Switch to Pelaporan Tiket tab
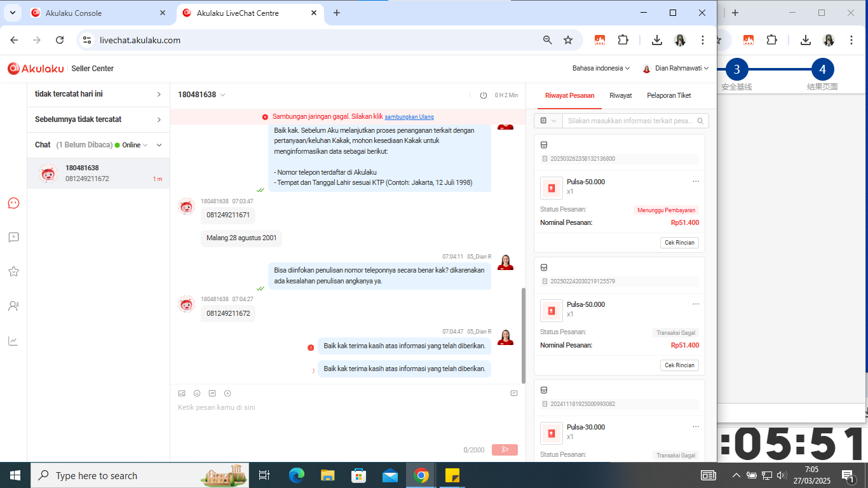Viewport: 868px width, 488px height. coord(669,95)
